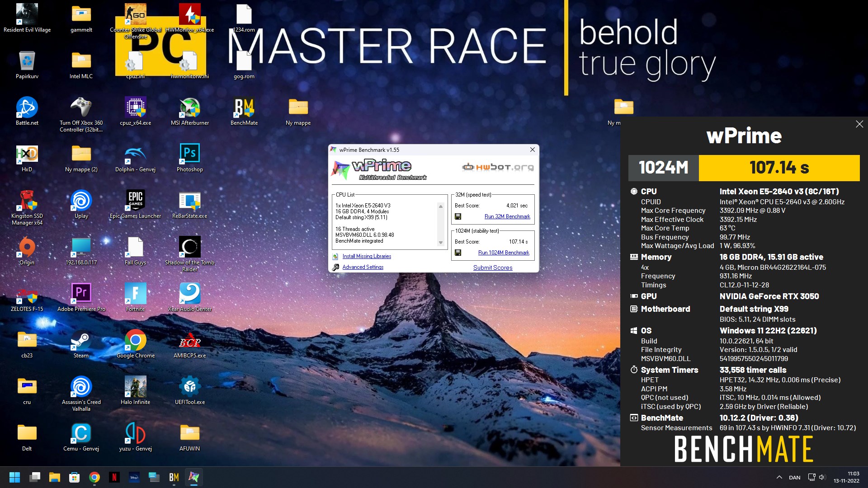Show hidden tray icons chevron
Screen dimensions: 868x488
click(779, 477)
